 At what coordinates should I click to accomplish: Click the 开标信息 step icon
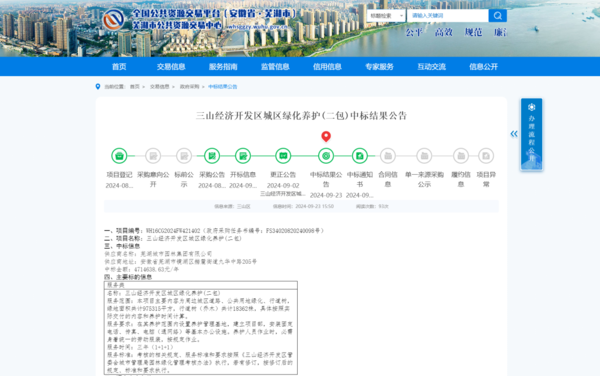pyautogui.click(x=243, y=156)
